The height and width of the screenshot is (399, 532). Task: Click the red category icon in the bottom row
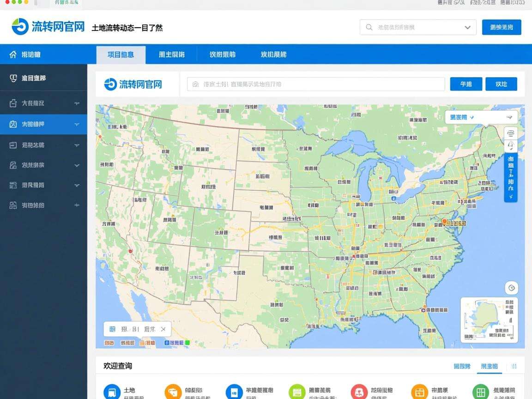(359, 392)
